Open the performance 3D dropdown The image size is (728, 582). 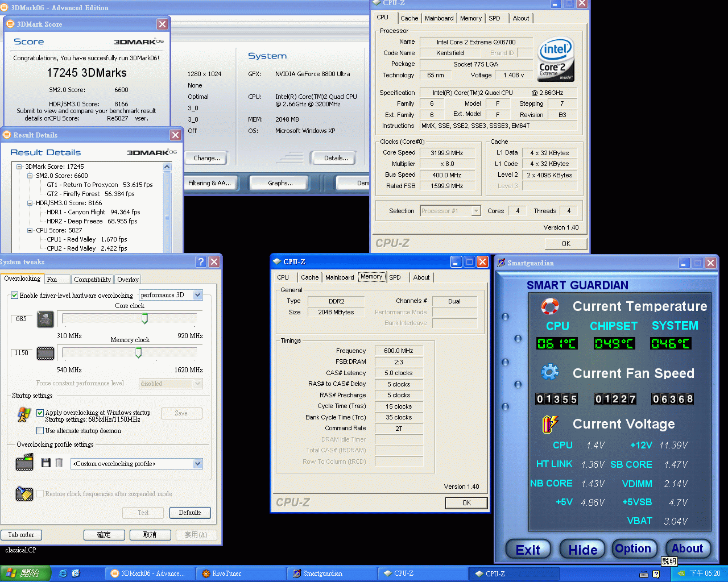197,295
